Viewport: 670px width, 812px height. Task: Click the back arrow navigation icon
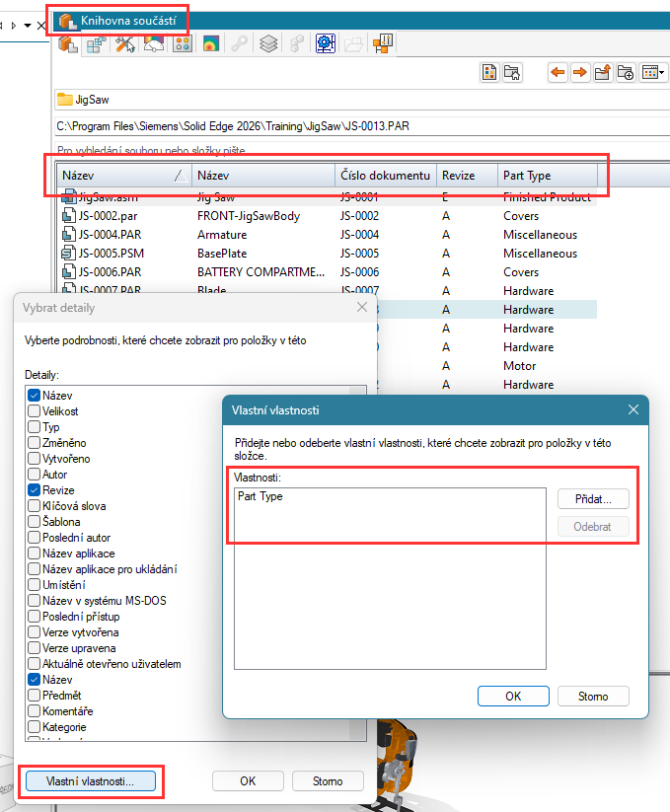click(x=558, y=72)
